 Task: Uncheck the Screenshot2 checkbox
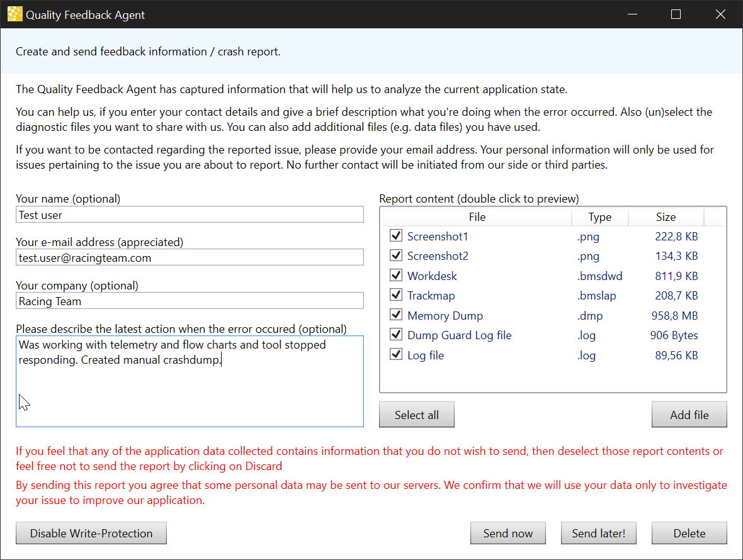coord(396,255)
